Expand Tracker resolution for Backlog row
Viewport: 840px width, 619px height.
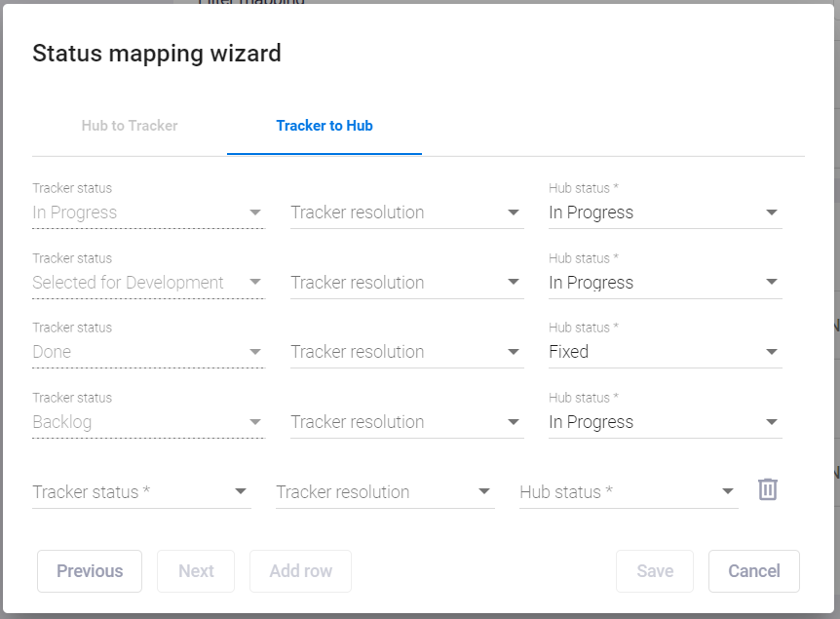[406, 422]
